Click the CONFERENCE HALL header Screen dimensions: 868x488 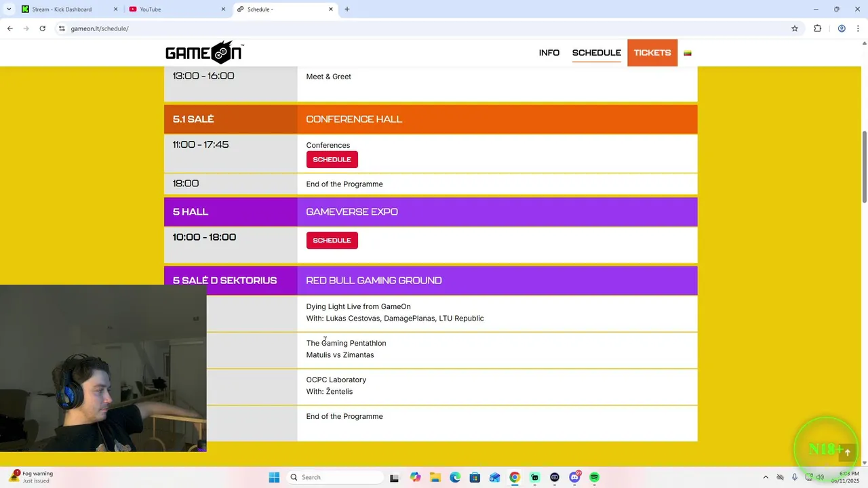tap(354, 119)
